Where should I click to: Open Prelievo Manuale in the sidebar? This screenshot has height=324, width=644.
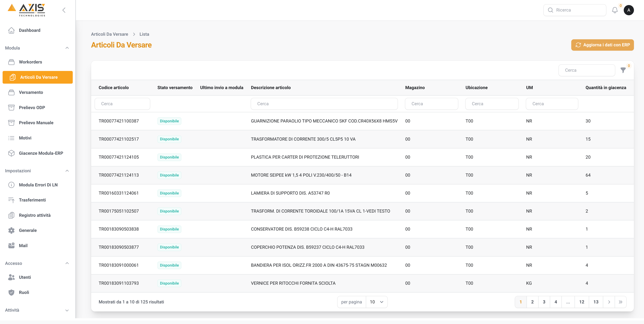coord(36,123)
